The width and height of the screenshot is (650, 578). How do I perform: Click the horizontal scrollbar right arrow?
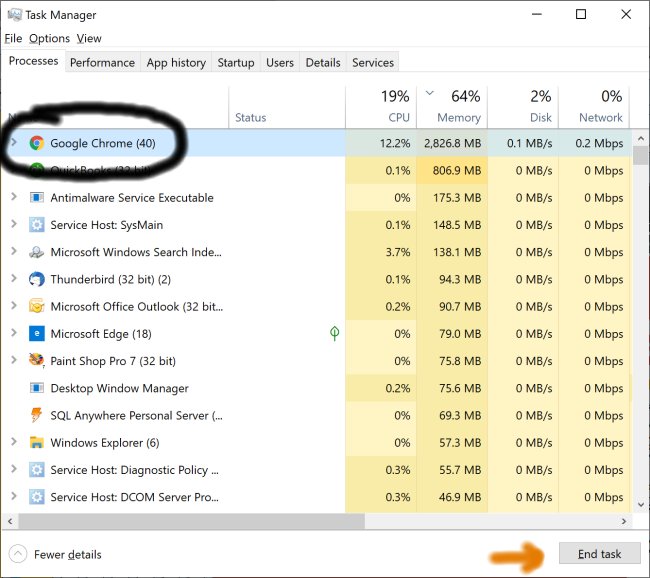624,521
